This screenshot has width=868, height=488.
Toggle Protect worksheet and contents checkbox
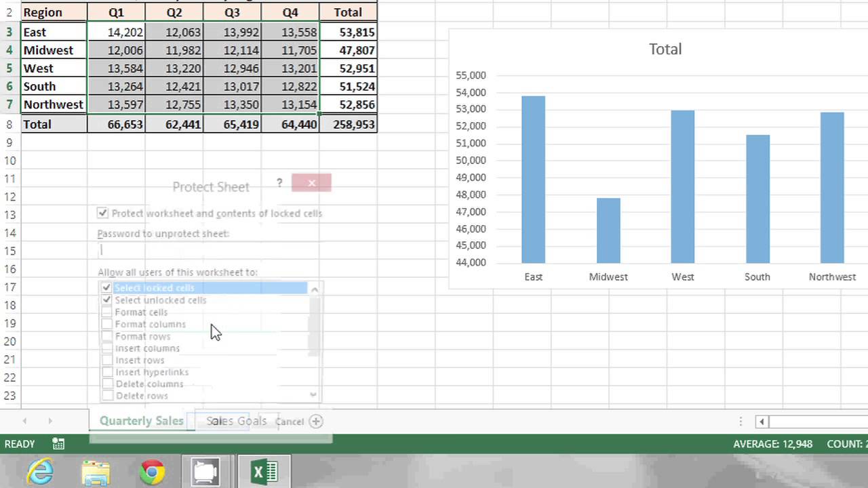(102, 213)
